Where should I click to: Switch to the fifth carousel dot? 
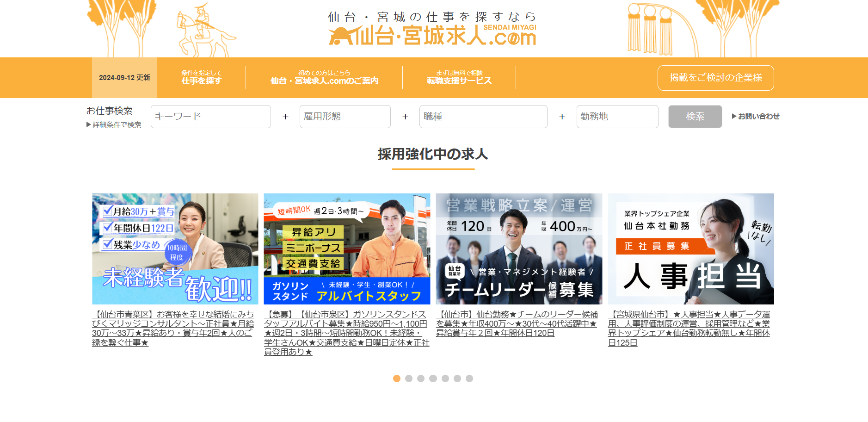445,379
